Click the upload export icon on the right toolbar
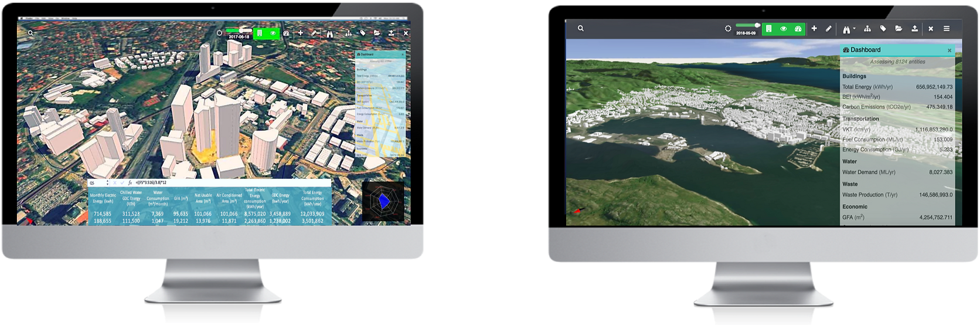980x325 pixels. click(x=914, y=28)
